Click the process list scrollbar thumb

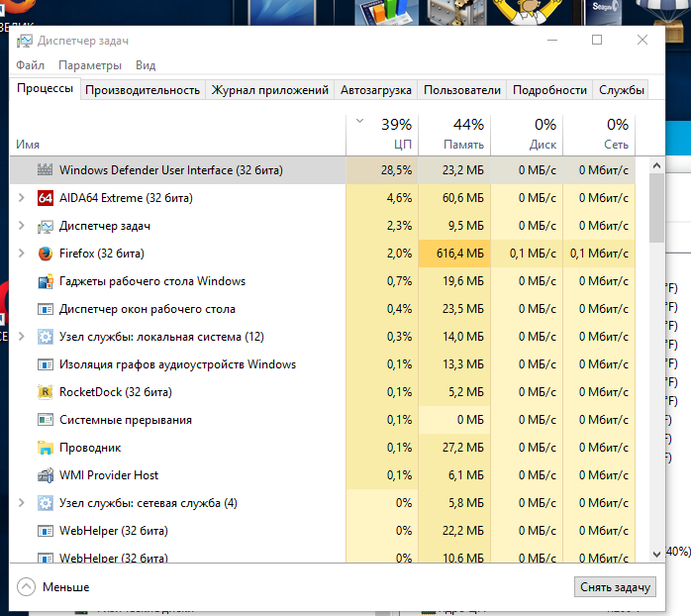click(x=656, y=208)
